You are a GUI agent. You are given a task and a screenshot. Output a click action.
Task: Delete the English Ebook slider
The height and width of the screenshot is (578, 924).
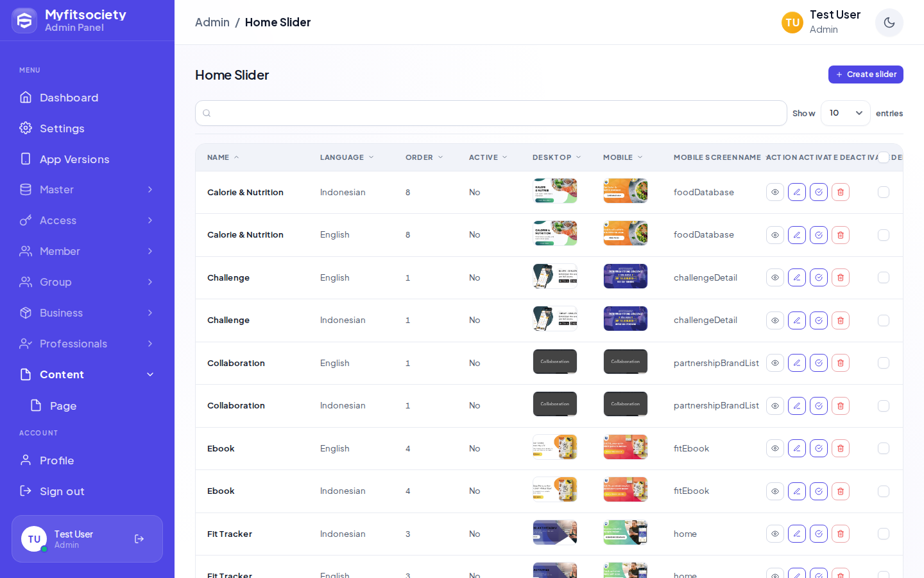[841, 448]
